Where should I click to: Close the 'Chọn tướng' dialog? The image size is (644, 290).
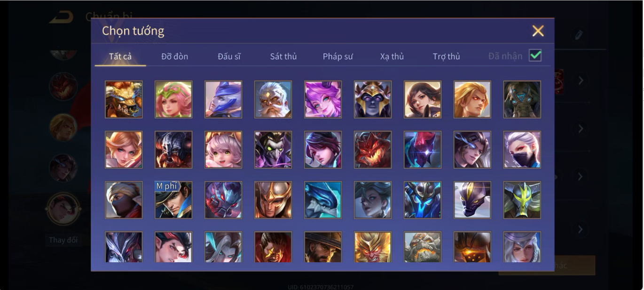538,31
